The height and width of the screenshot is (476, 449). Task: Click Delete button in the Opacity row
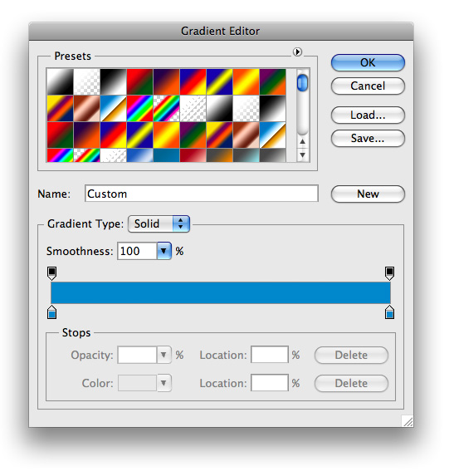351,356
